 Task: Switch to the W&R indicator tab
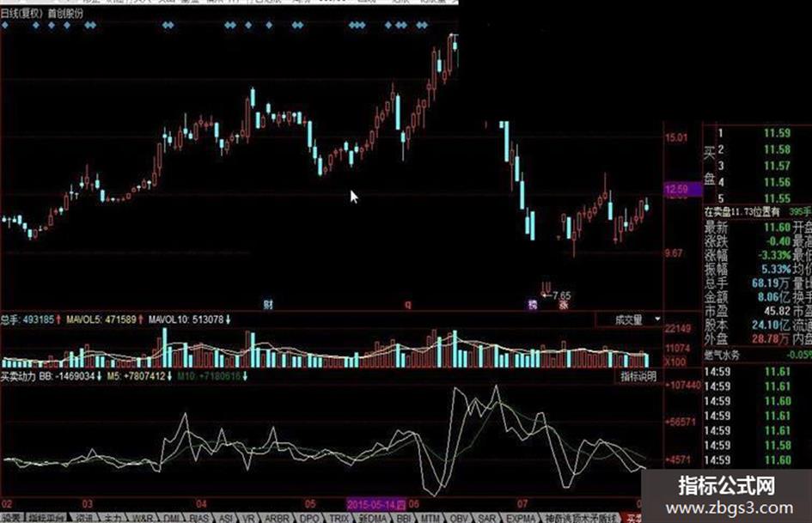[143, 518]
